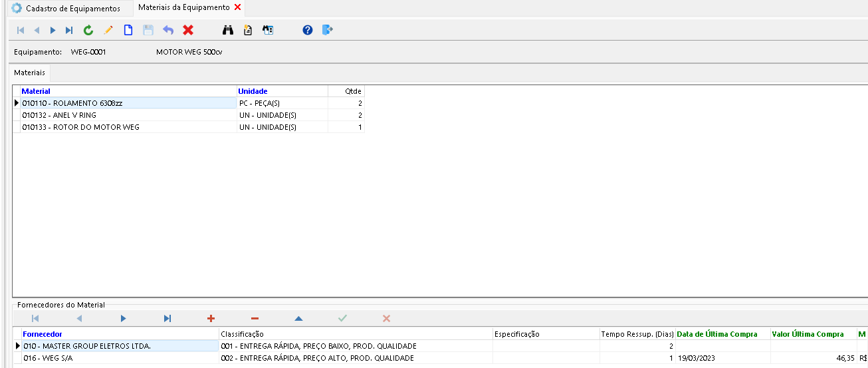The width and height of the screenshot is (868, 368).
Task: Click blue up-triangle in supplier navigator
Action: point(298,319)
